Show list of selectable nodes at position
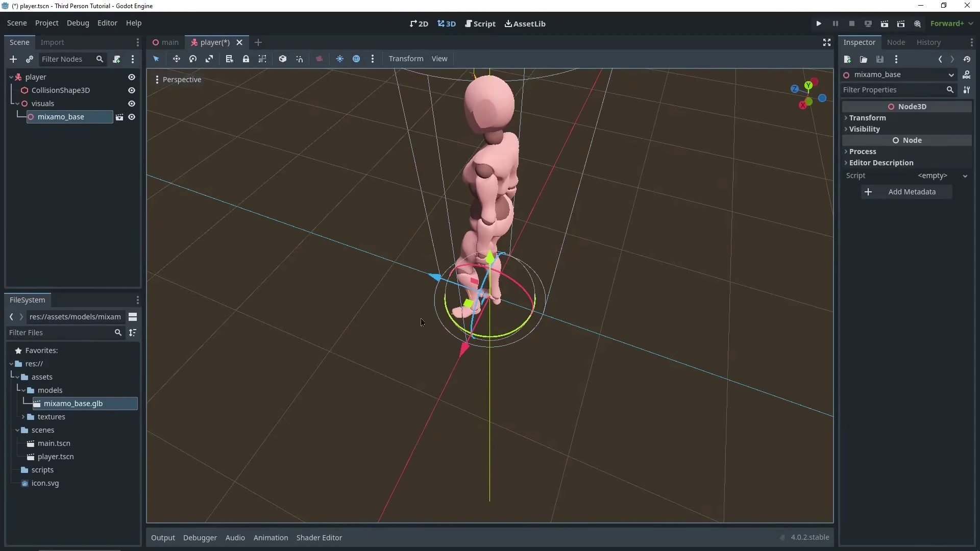The width and height of the screenshot is (980, 551). (x=229, y=59)
